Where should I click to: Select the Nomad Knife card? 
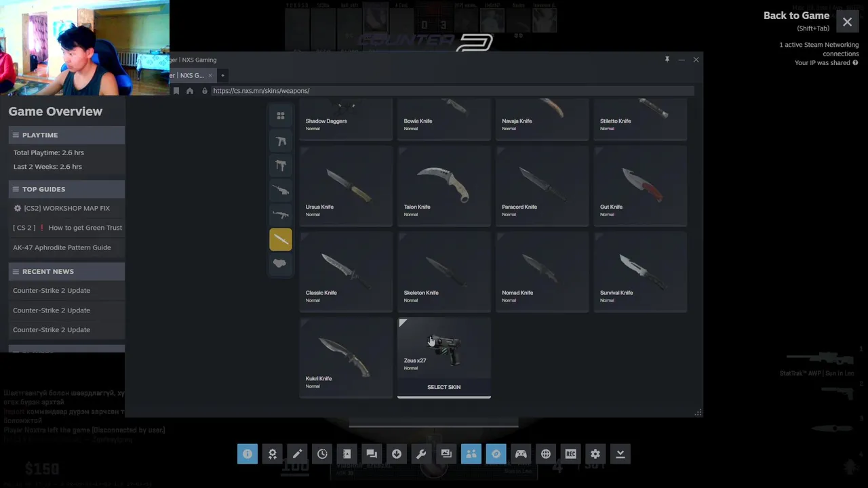542,272
